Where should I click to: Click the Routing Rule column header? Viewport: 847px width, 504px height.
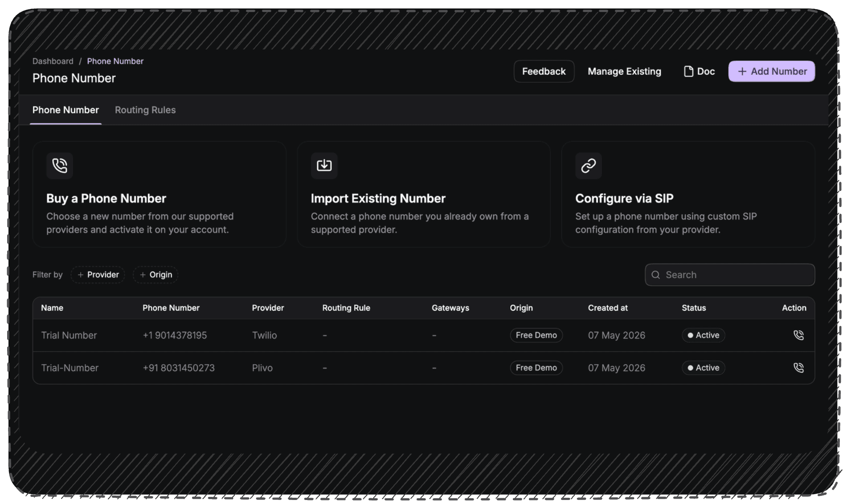346,308
